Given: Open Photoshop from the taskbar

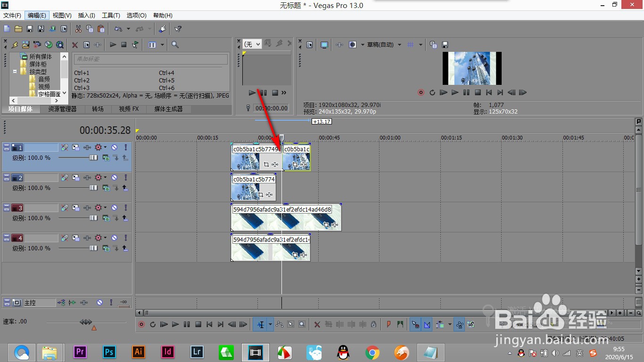Looking at the screenshot, I should coord(109,352).
